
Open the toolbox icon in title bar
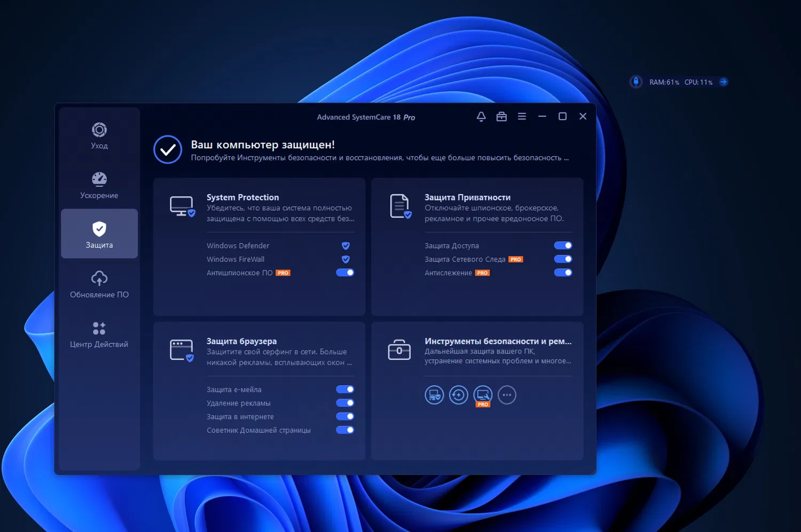coord(501,116)
